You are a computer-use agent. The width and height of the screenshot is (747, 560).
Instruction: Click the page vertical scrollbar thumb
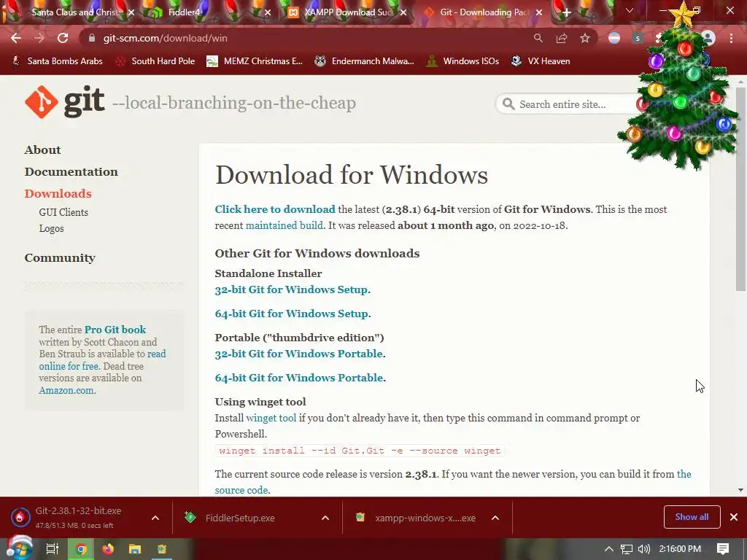(740, 190)
